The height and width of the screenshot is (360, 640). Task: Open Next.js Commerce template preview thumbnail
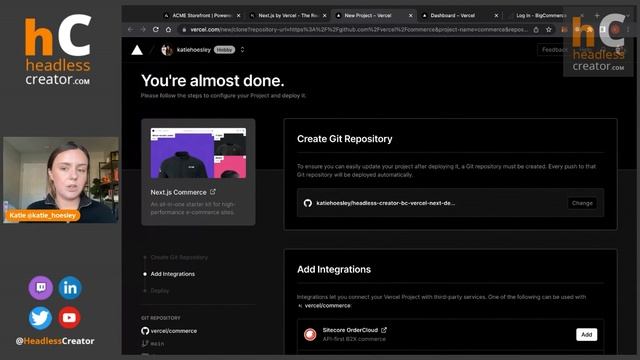tap(198, 153)
